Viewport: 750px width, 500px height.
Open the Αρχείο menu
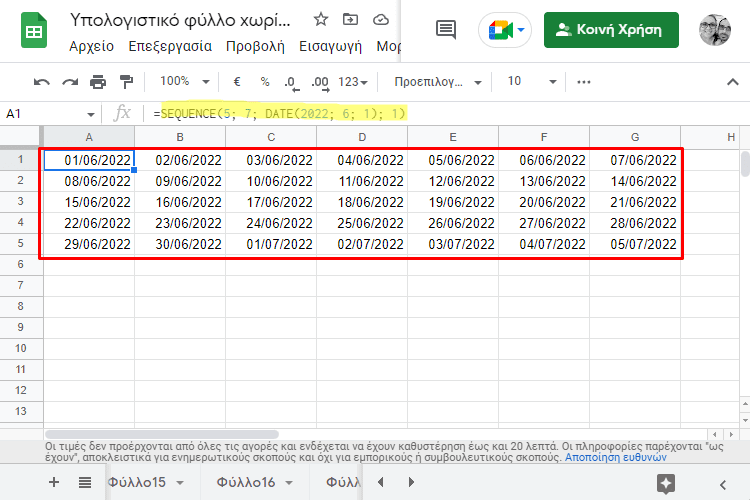(x=91, y=46)
